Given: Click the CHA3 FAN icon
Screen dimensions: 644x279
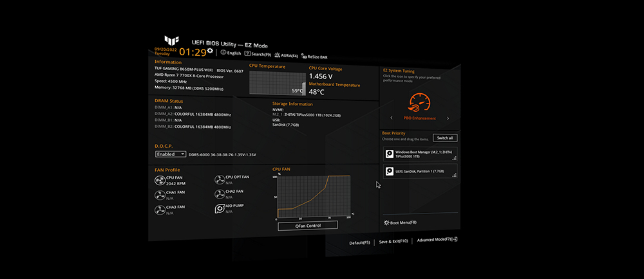Looking at the screenshot, I should [x=159, y=210].
